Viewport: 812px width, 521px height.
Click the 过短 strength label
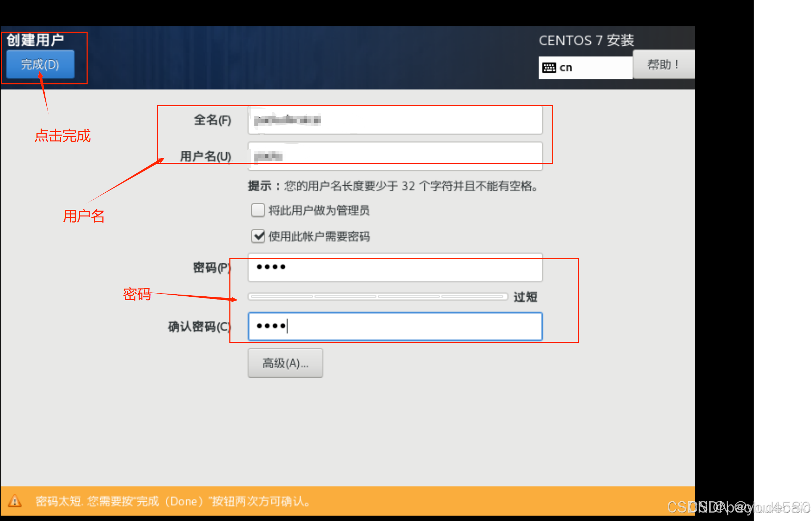click(525, 297)
